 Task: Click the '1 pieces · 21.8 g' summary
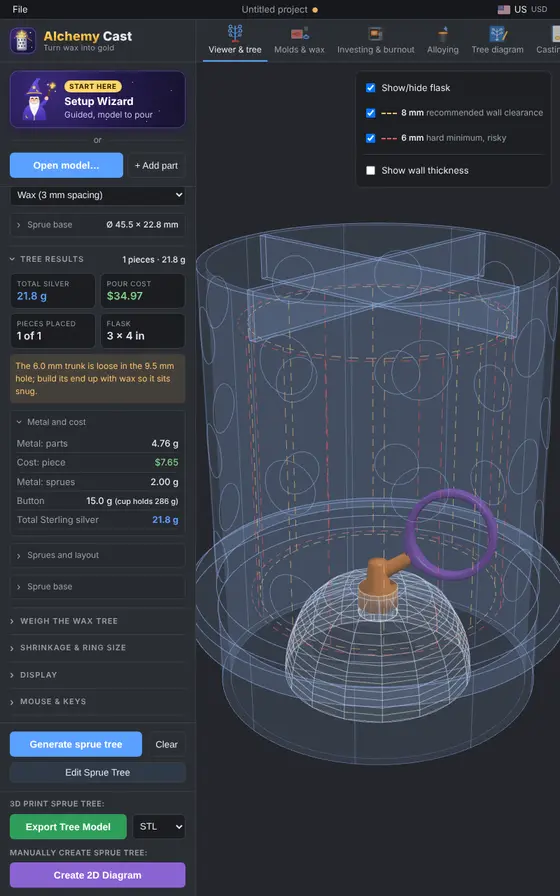click(x=154, y=259)
